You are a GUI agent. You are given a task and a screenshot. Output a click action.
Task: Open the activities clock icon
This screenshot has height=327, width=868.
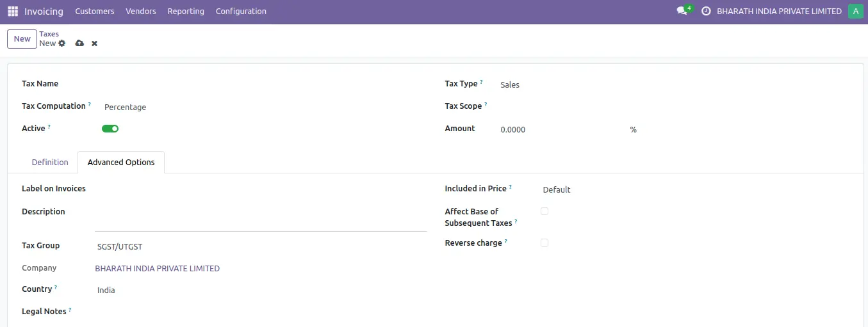(x=706, y=12)
